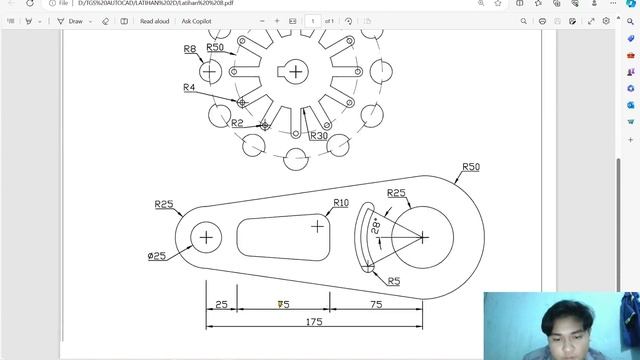This screenshot has width=640, height=360.
Task: Open Settings and more menu
Action: coord(613,3)
